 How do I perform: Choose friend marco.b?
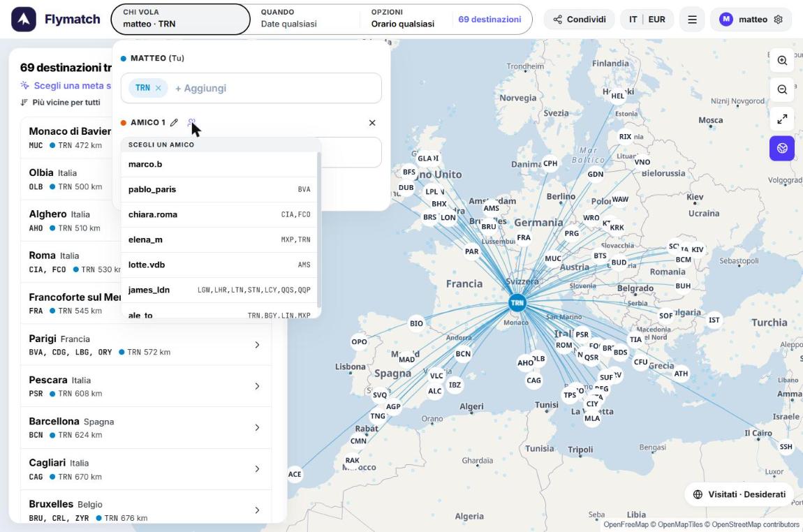click(219, 164)
